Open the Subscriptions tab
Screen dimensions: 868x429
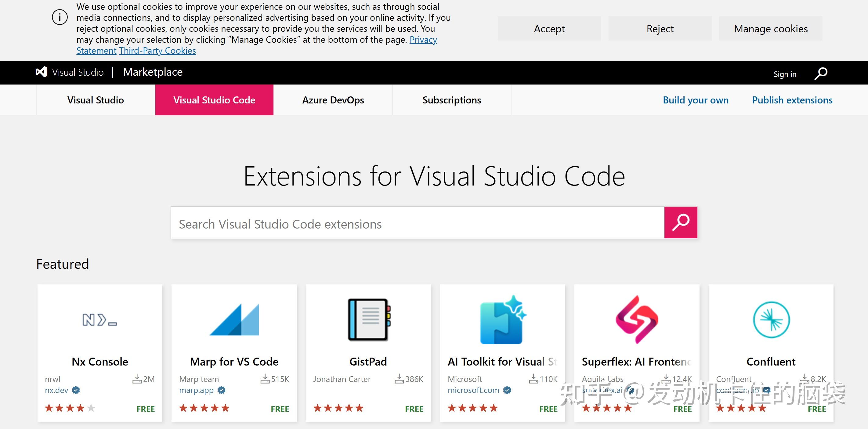(x=451, y=100)
